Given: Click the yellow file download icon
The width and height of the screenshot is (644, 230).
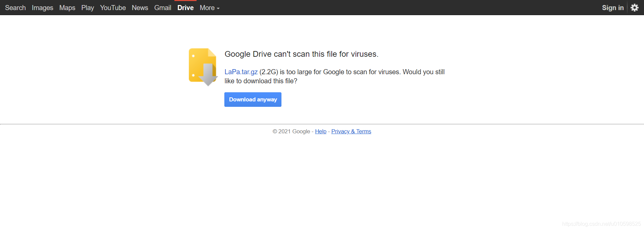Looking at the screenshot, I should coord(203,66).
